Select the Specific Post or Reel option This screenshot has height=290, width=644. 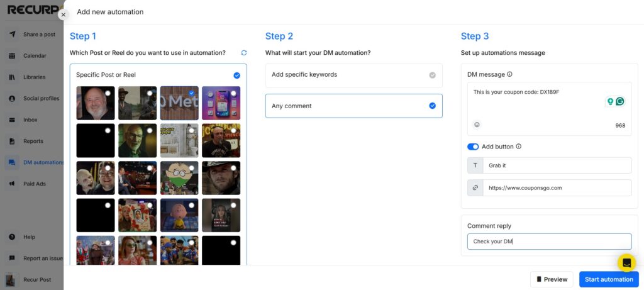click(158, 75)
